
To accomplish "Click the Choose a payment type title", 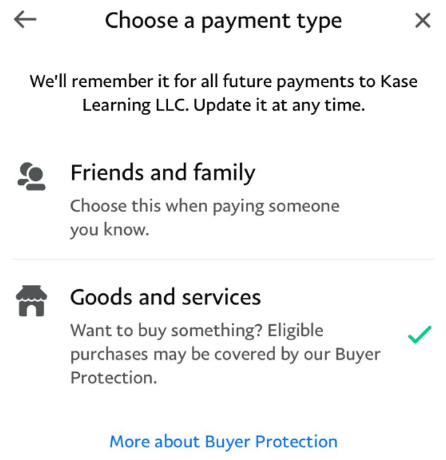I will (223, 21).
